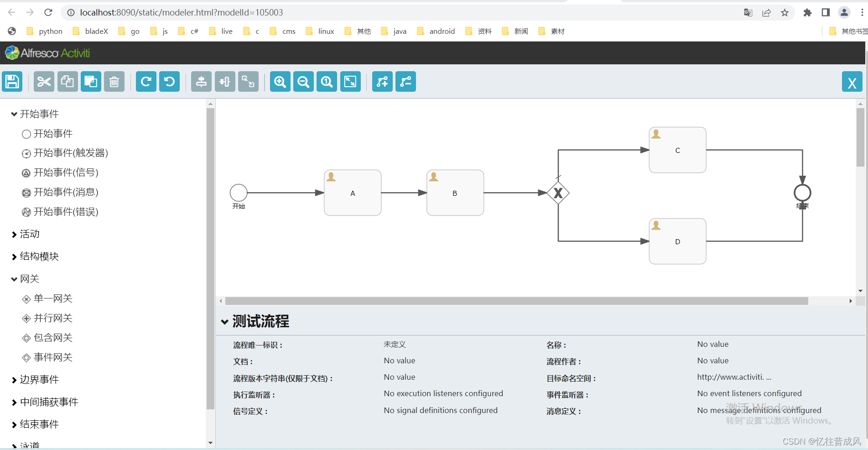The image size is (868, 450).
Task: Expand the 活动 palette group
Action: (26, 234)
